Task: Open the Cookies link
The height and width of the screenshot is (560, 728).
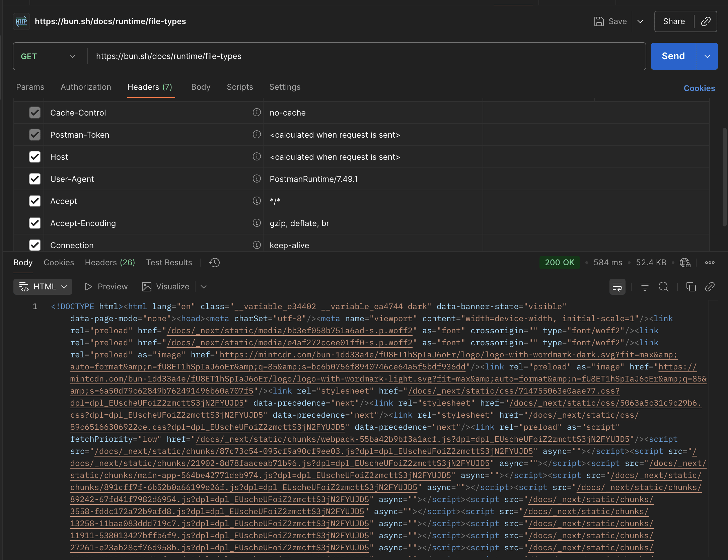Action: (x=699, y=88)
